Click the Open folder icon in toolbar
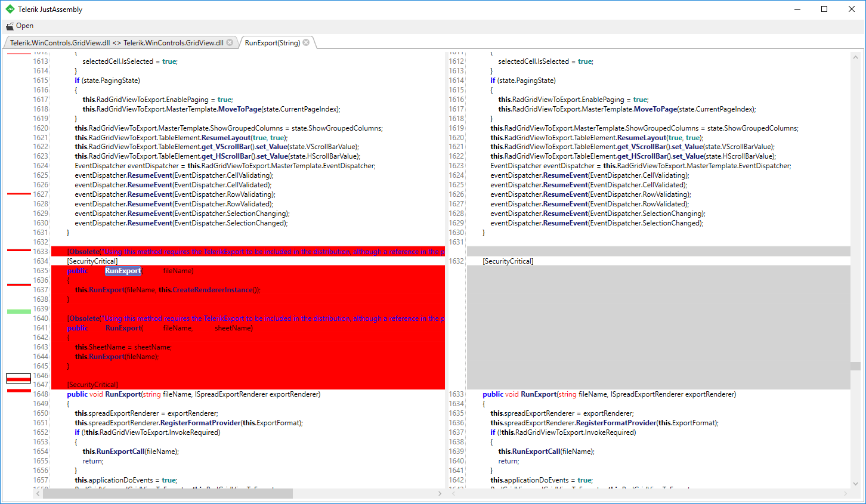This screenshot has width=866, height=504. (x=10, y=26)
